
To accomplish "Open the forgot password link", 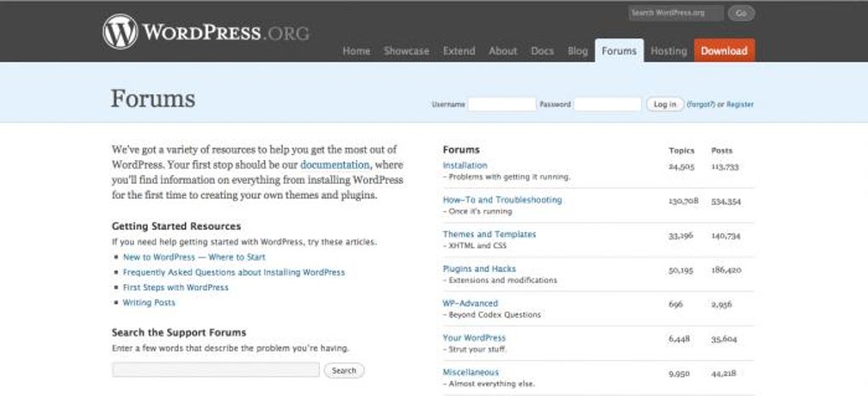I will (701, 104).
